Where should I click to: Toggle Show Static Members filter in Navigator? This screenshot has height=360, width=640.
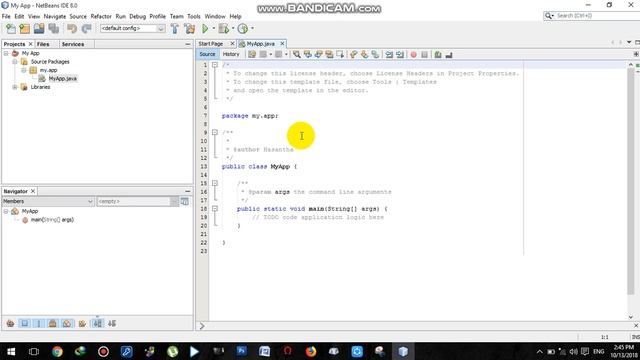pyautogui.click(x=39, y=324)
